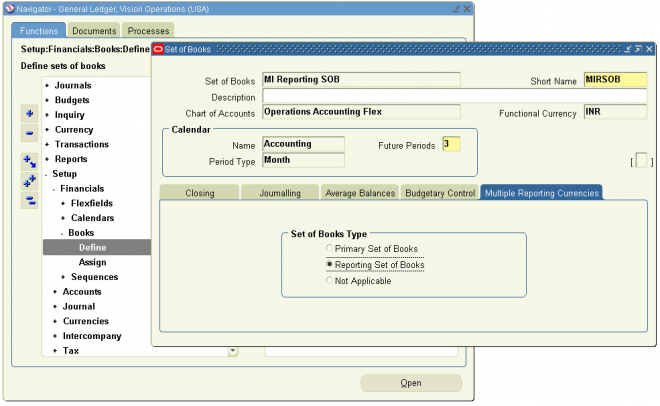The width and height of the screenshot is (660, 406).
Task: Expand the Sequences tree node
Action: point(63,277)
